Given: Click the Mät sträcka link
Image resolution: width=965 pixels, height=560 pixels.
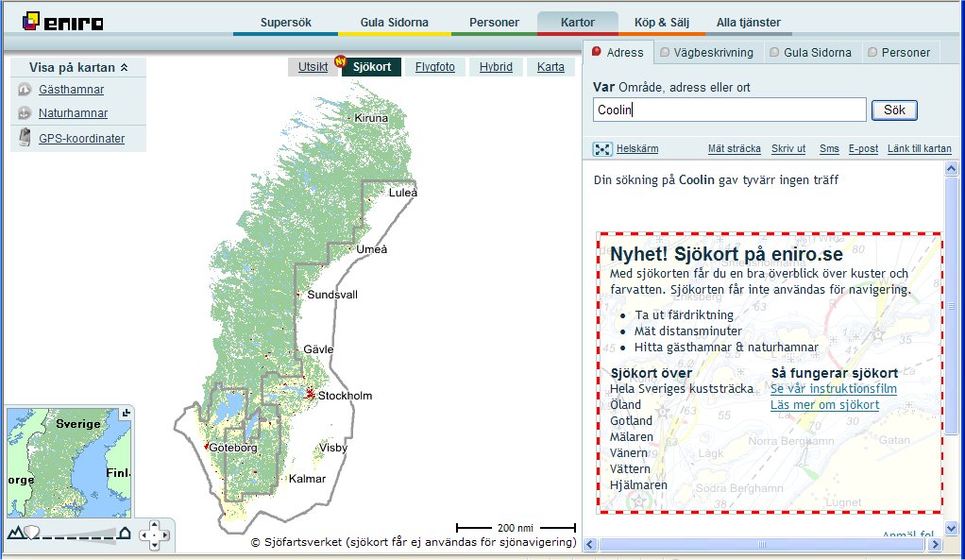Looking at the screenshot, I should coord(734,149).
